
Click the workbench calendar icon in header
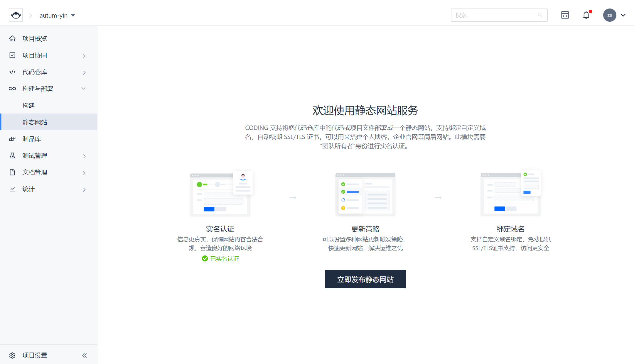coord(565,15)
